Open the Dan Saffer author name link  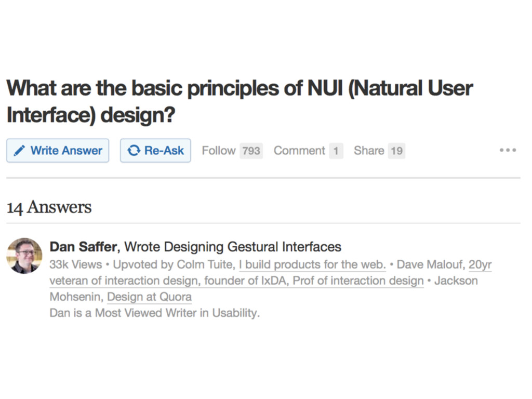[x=83, y=247]
